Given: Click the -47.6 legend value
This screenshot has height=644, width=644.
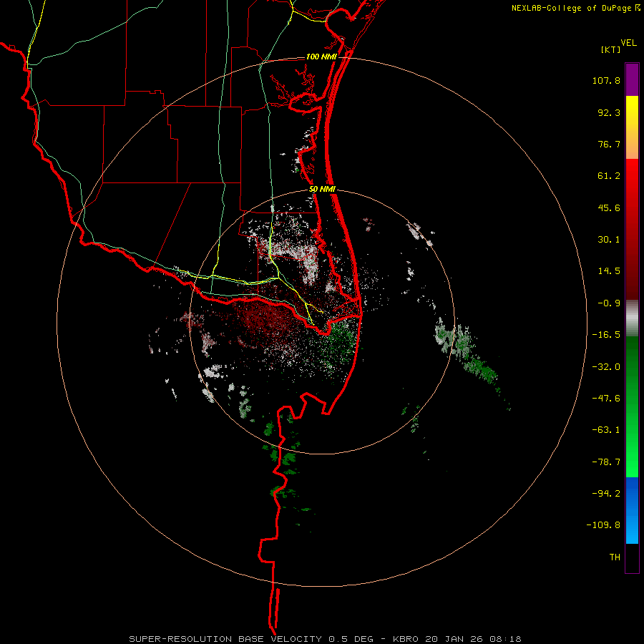Looking at the screenshot, I should (x=606, y=399).
